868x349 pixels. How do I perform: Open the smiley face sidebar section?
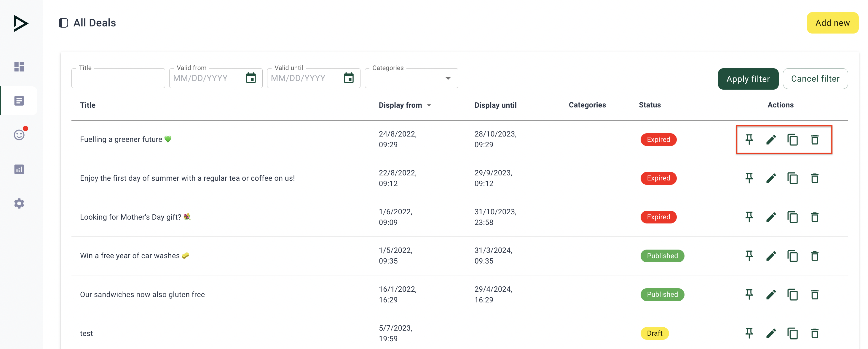(x=19, y=135)
